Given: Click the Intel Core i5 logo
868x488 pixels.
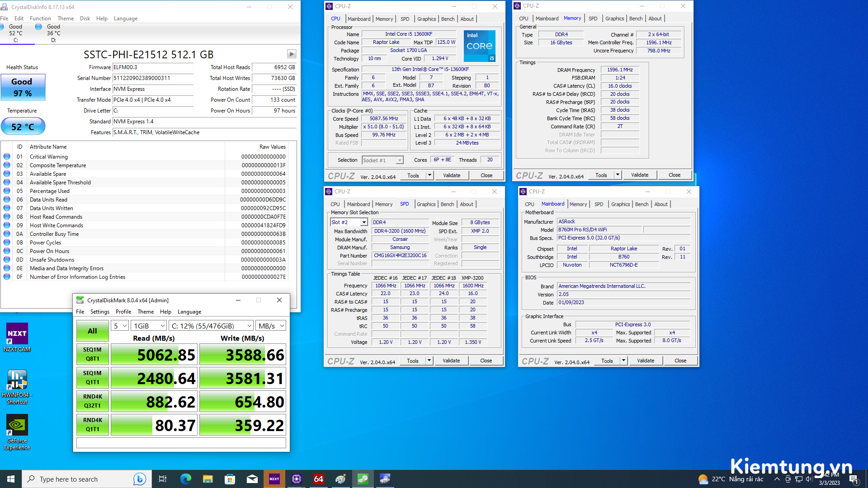Looking at the screenshot, I should coord(480,46).
